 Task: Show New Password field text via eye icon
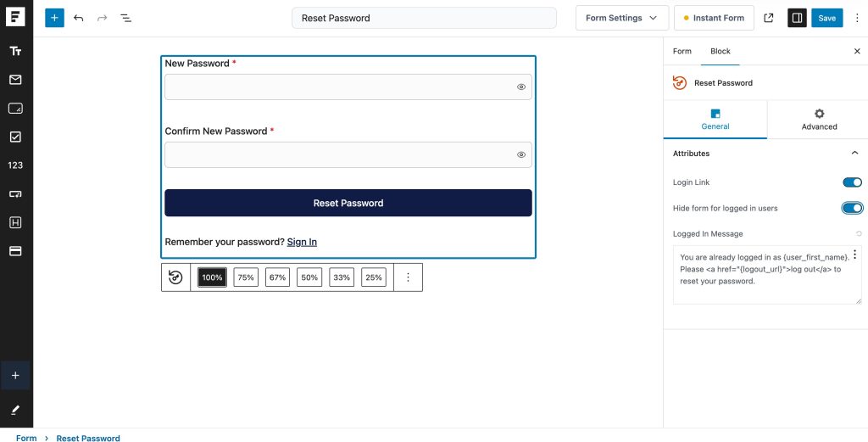[x=521, y=87]
